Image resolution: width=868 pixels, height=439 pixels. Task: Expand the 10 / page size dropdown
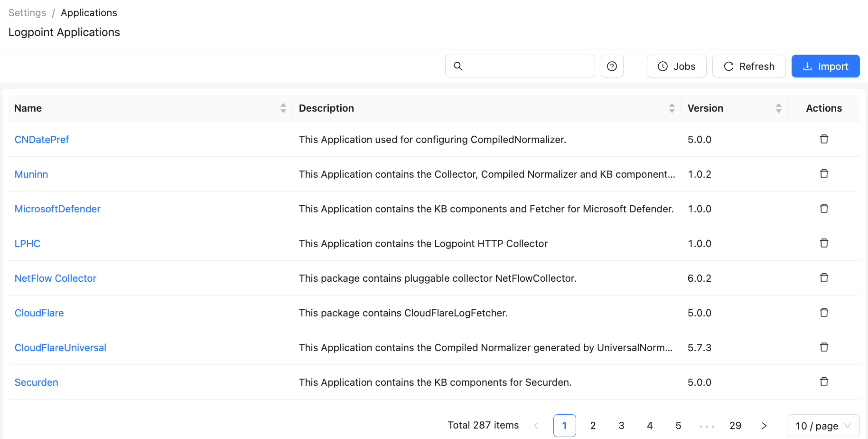click(823, 426)
